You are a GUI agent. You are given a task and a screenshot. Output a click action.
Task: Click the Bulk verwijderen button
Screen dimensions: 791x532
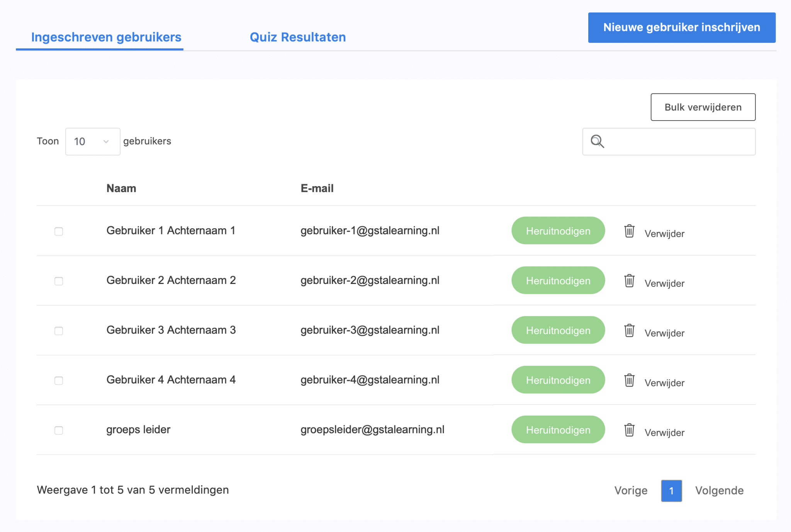click(x=703, y=107)
